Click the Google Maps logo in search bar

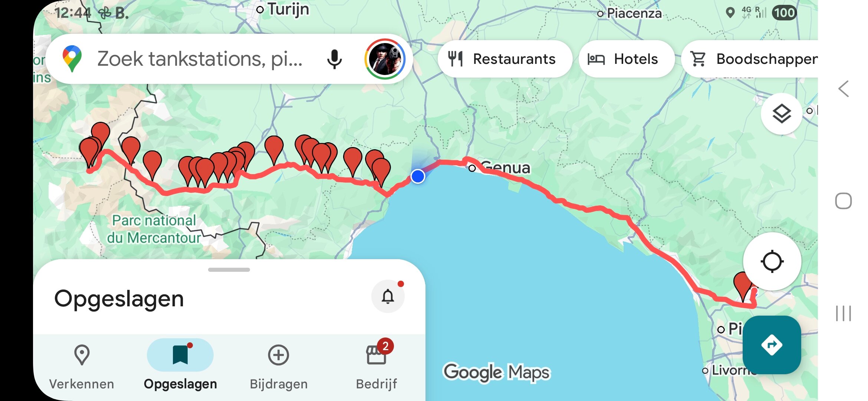pyautogui.click(x=72, y=59)
